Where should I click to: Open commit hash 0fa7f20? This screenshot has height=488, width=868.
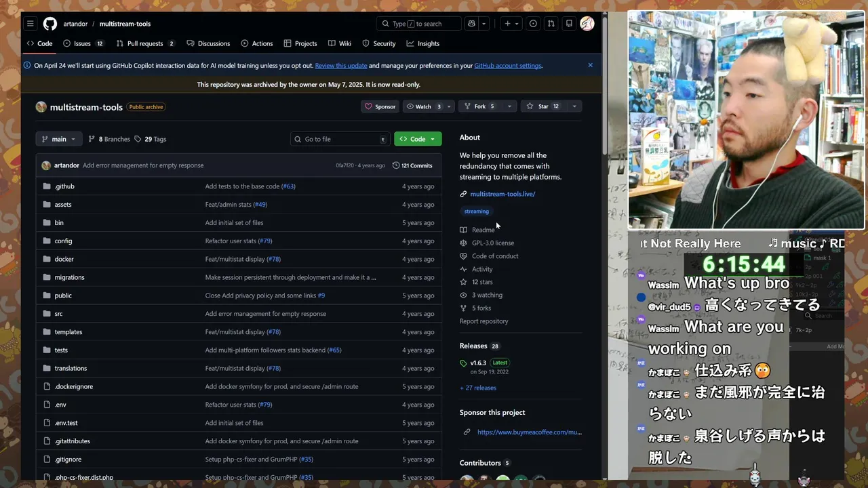pyautogui.click(x=344, y=165)
